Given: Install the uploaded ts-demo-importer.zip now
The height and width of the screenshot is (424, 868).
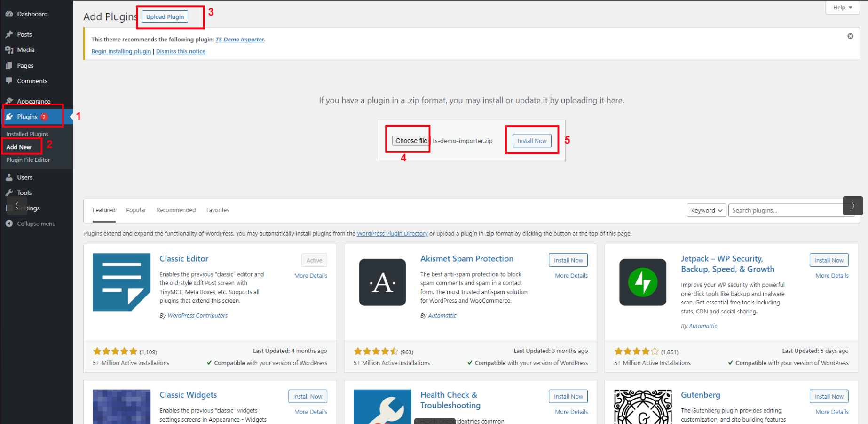Looking at the screenshot, I should [x=532, y=141].
